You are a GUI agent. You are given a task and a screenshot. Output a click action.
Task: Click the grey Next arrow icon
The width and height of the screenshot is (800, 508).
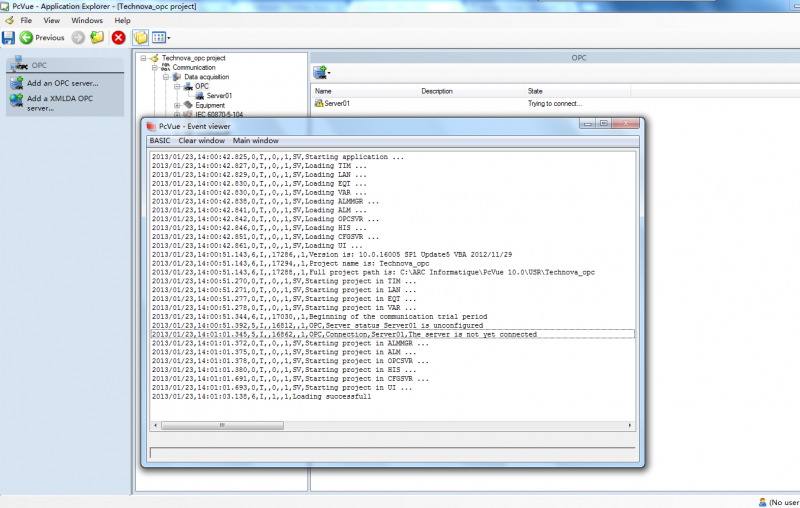click(x=78, y=38)
